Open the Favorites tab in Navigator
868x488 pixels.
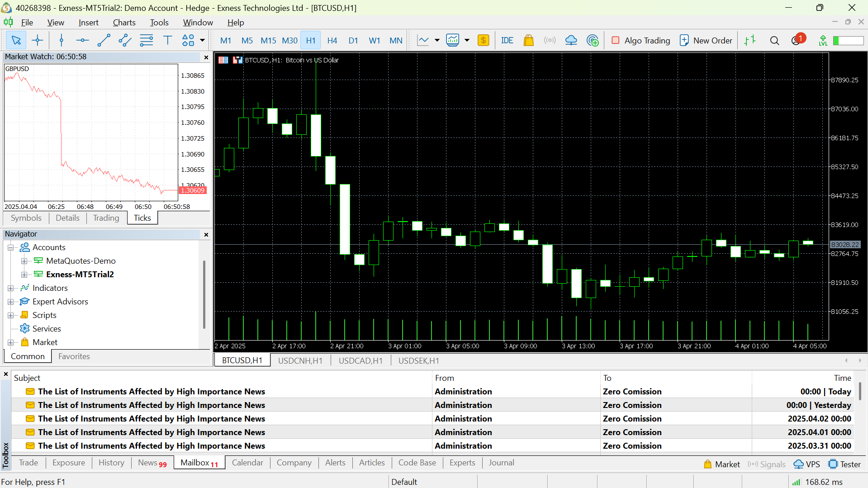(x=74, y=356)
